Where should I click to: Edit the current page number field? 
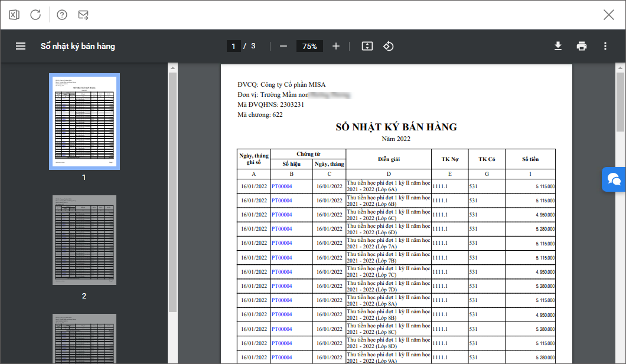click(x=233, y=46)
